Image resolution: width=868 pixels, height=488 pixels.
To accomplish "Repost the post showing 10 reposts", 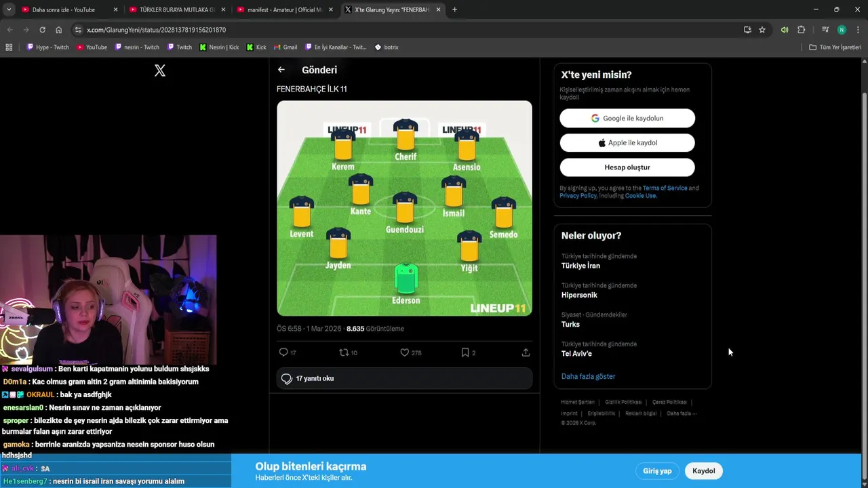I will click(348, 352).
